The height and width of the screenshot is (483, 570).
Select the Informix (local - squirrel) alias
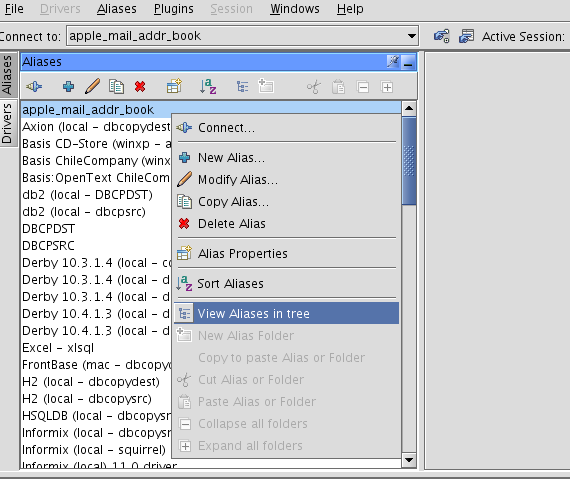[96, 450]
